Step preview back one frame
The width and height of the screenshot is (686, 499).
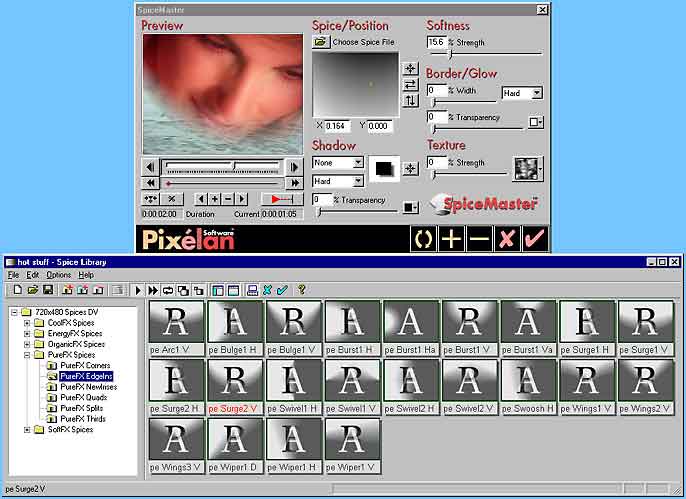coord(150,167)
